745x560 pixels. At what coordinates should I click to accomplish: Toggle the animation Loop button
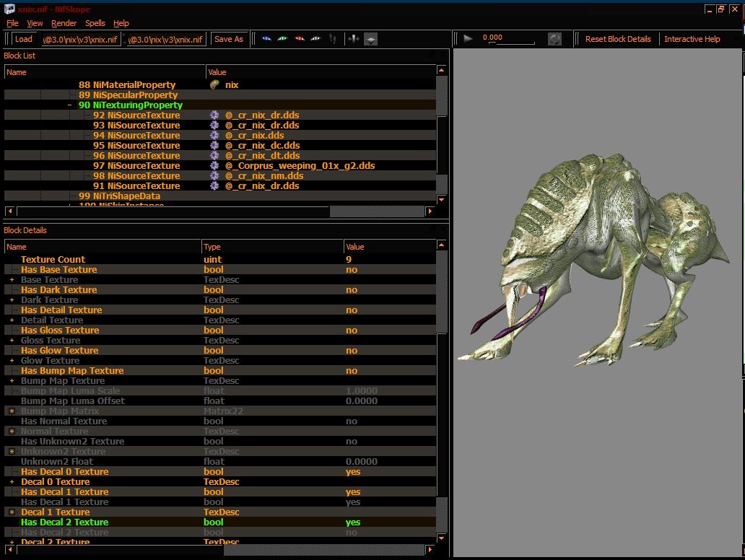[554, 39]
